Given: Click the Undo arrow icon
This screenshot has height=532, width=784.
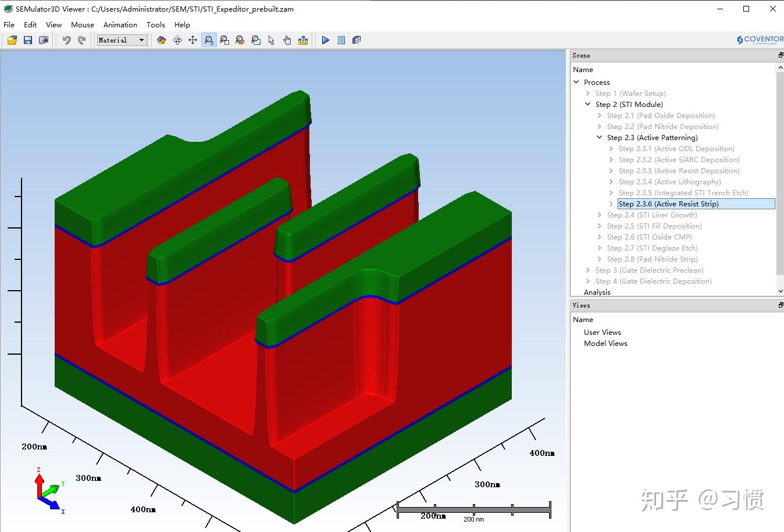Looking at the screenshot, I should [66, 40].
